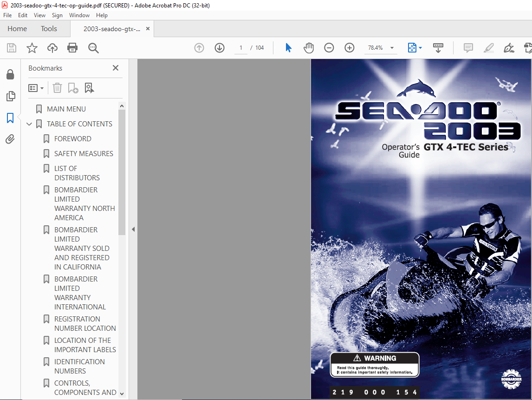Jump to the FOREWORD bookmark
532x400 pixels.
click(73, 139)
